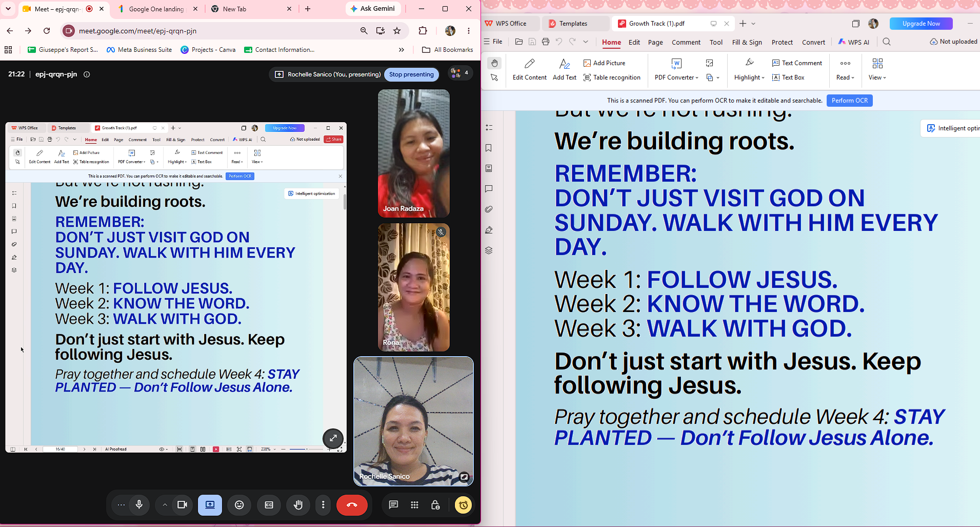This screenshot has width=980, height=527.
Task: Open the attachments panel in WPS sidebar
Action: 489,209
